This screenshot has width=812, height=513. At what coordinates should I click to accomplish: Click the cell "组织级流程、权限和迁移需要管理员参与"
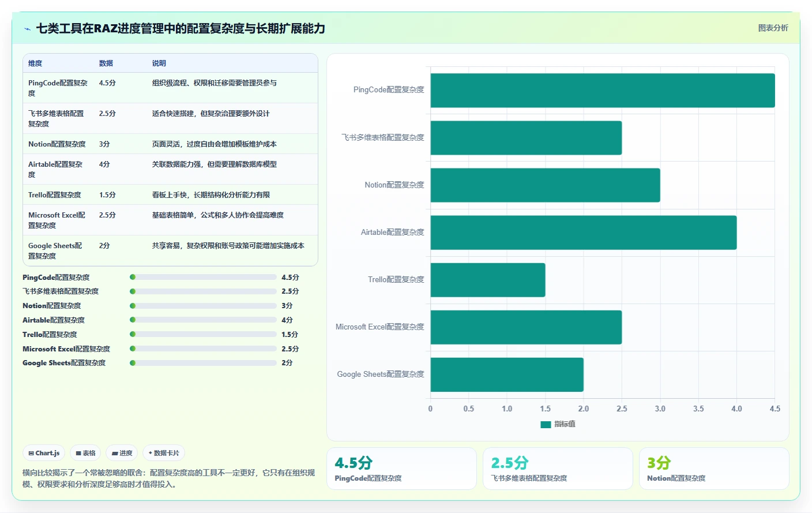coord(215,83)
